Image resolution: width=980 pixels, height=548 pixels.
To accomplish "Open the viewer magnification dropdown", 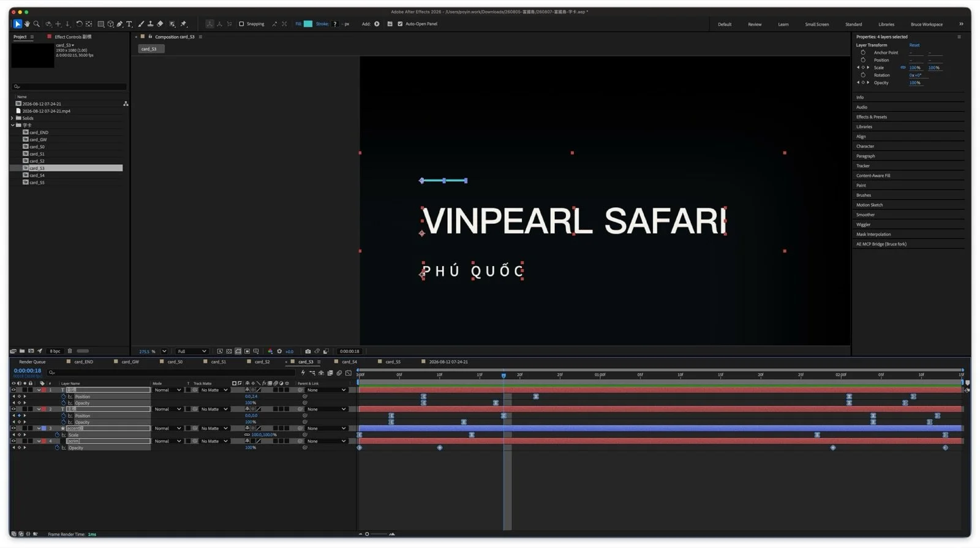I will [x=164, y=351].
